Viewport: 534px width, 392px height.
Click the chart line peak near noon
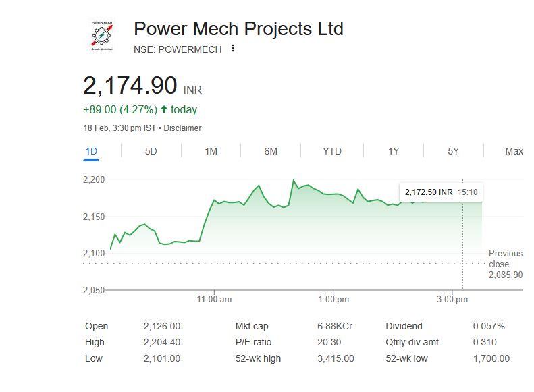click(x=294, y=180)
